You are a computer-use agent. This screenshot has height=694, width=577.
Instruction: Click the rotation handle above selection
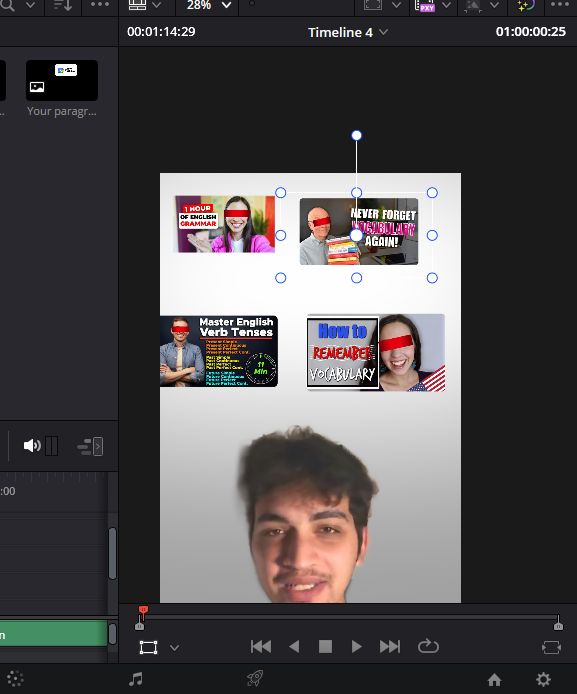pos(356,135)
